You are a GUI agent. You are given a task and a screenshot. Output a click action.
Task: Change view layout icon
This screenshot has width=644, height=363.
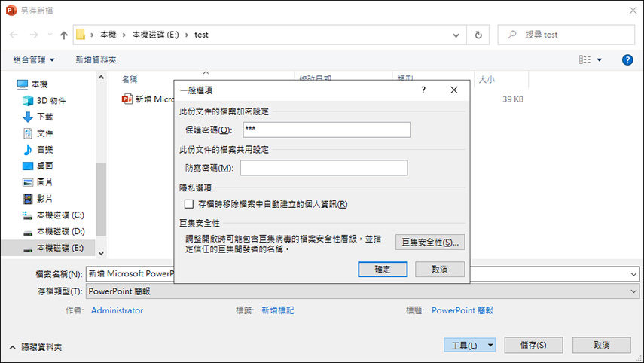pyautogui.click(x=584, y=60)
